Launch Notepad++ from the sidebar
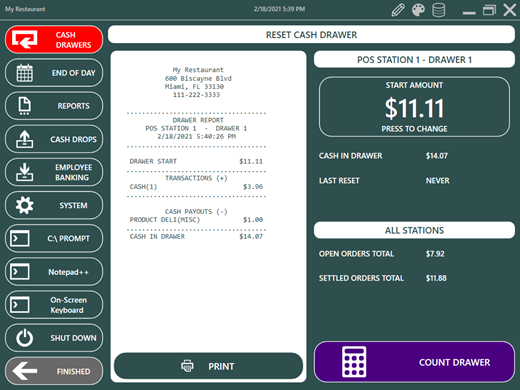 tap(54, 272)
